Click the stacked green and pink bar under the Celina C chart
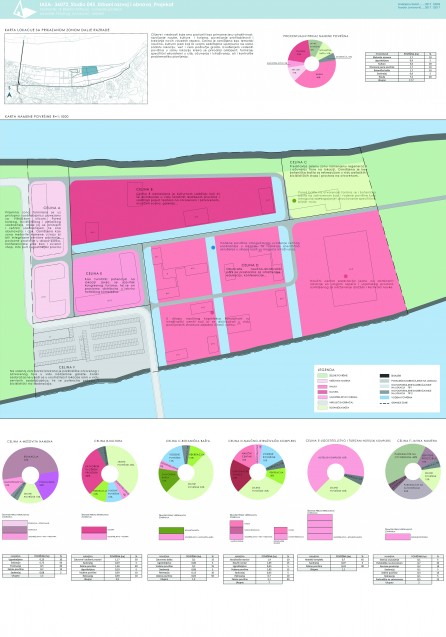Image resolution: width=446 pixels, height=637 pixels. coord(171,533)
